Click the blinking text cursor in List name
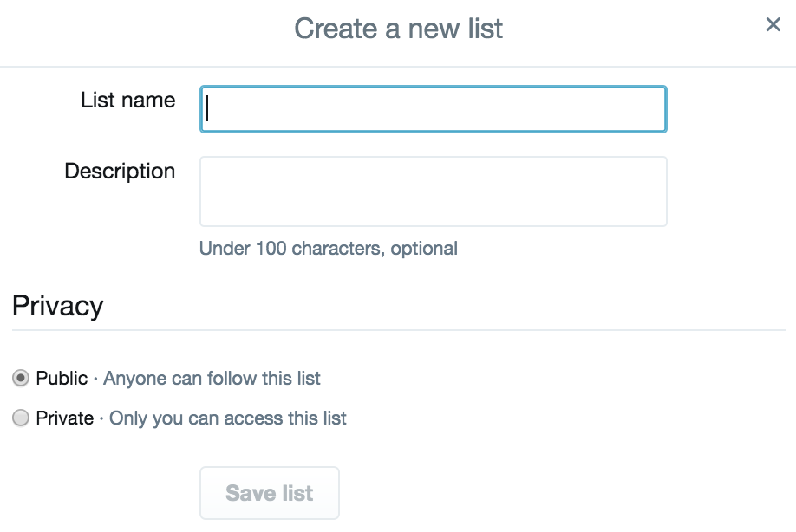This screenshot has width=796, height=532. (209, 109)
